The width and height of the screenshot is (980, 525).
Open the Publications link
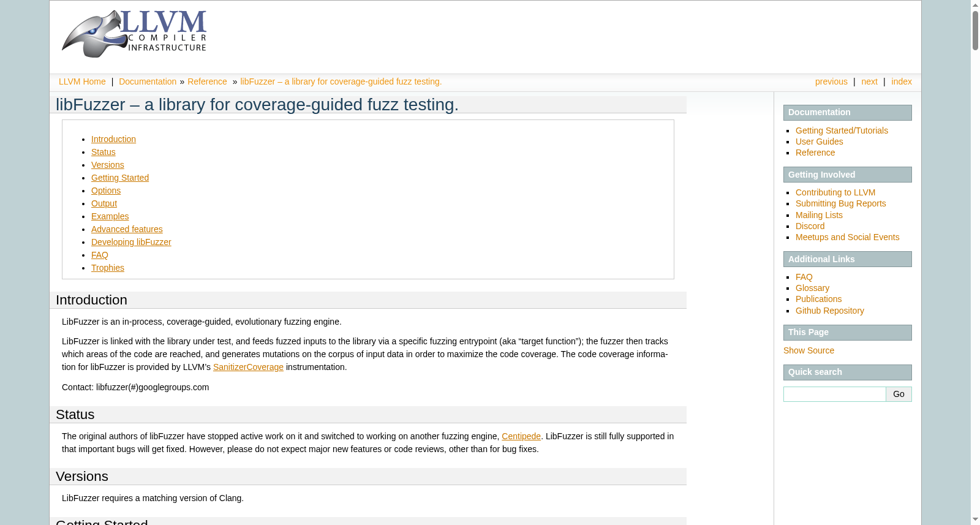coord(818,299)
